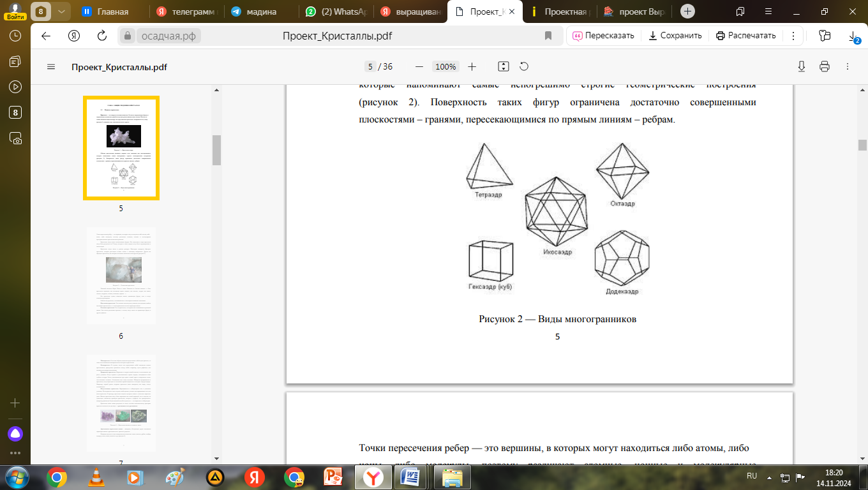Click осадчая.рф domain in address bar
This screenshot has height=490, width=868.
[x=168, y=36]
